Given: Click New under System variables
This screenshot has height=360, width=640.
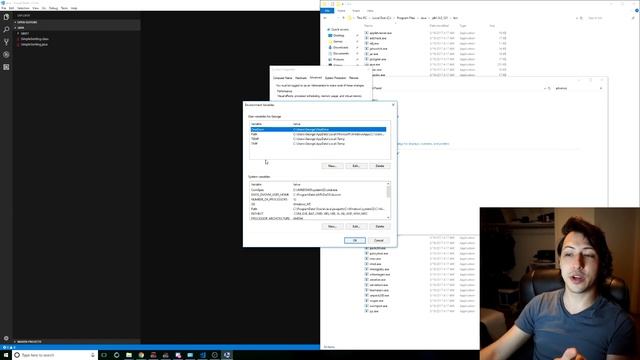Looking at the screenshot, I should [332, 226].
